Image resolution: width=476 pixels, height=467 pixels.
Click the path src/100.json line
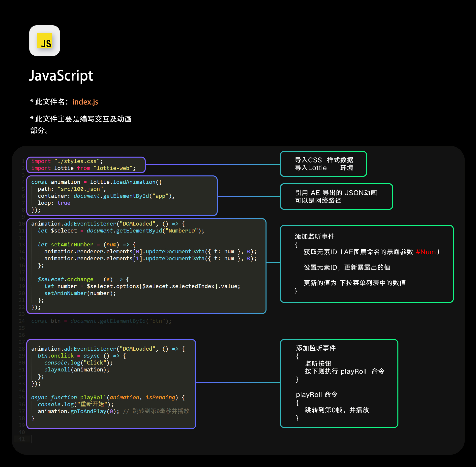coord(72,189)
